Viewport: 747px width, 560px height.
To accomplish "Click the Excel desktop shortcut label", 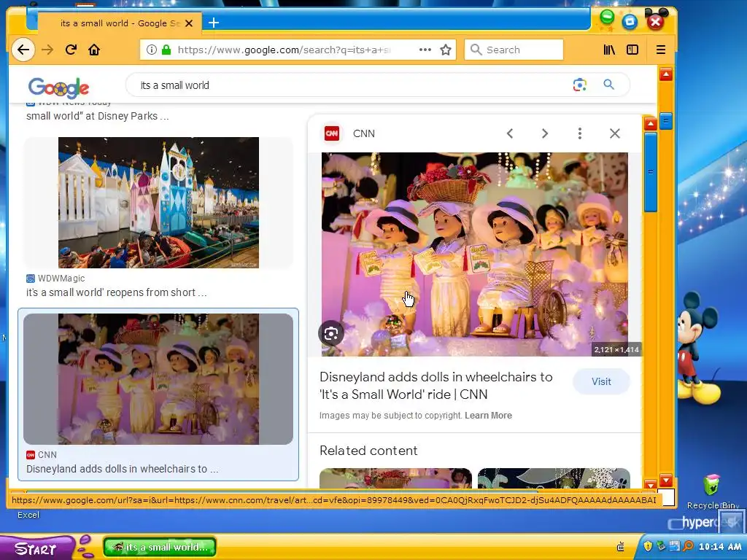I will point(28,515).
